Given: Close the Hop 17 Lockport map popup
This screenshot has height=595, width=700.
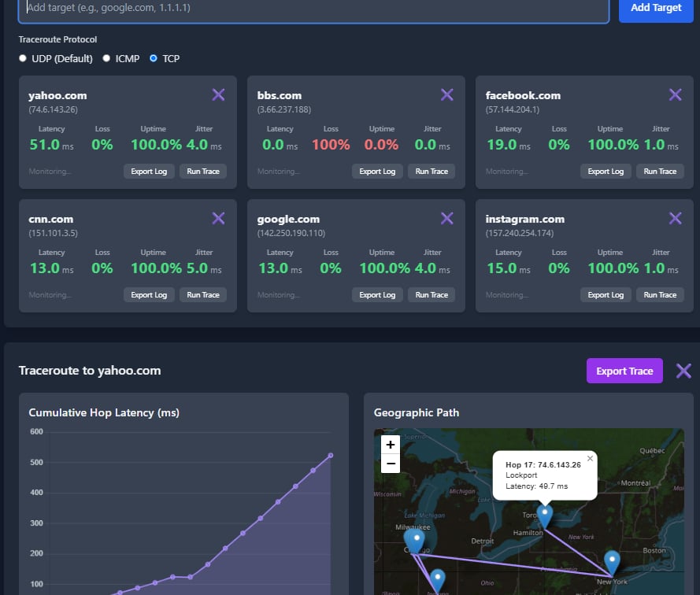Looking at the screenshot, I should click(x=591, y=456).
